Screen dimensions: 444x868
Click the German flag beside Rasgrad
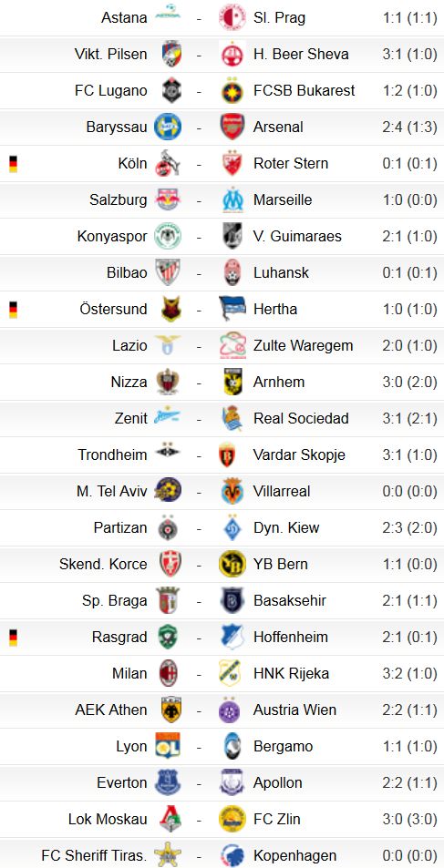tap(13, 638)
